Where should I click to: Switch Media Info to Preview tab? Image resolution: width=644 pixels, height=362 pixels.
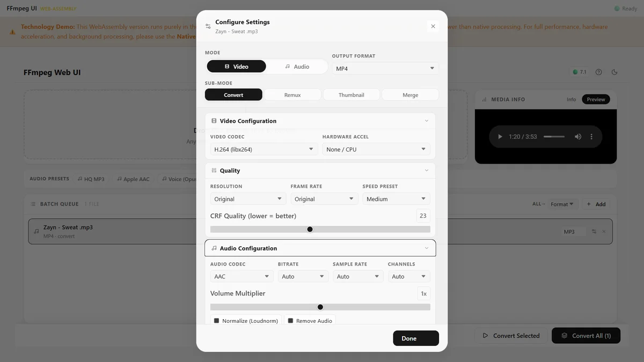pyautogui.click(x=596, y=99)
